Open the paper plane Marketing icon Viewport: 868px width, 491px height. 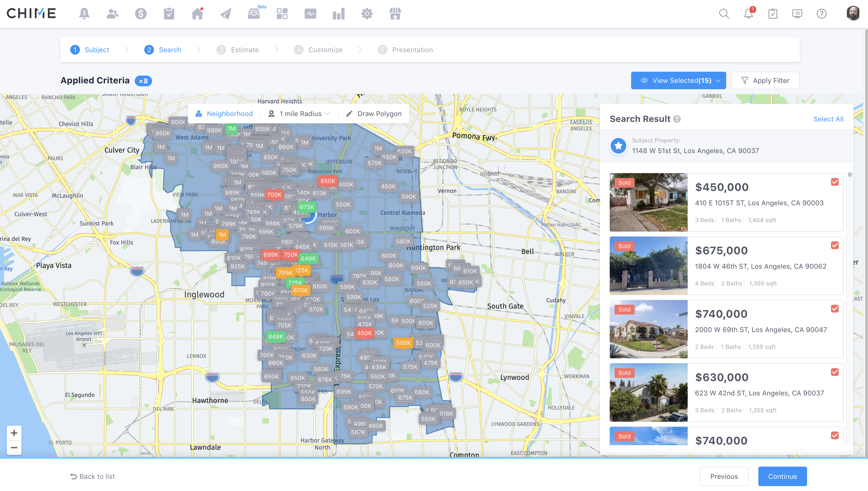225,14
